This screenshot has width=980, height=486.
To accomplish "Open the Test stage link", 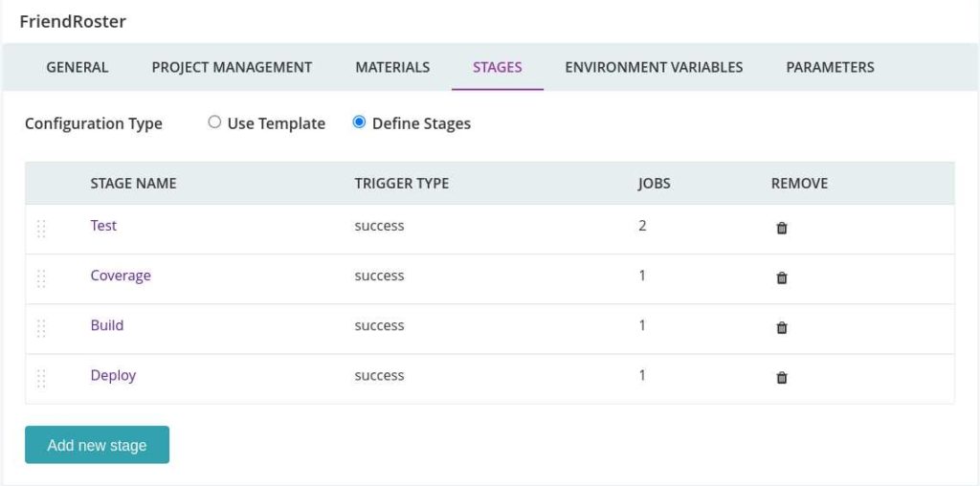I will pyautogui.click(x=103, y=226).
